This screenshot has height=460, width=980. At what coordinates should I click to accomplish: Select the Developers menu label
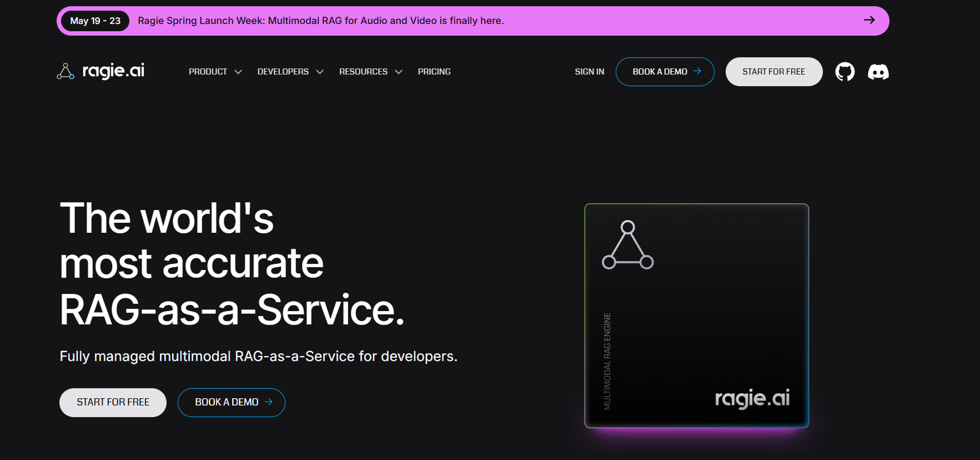click(x=283, y=72)
